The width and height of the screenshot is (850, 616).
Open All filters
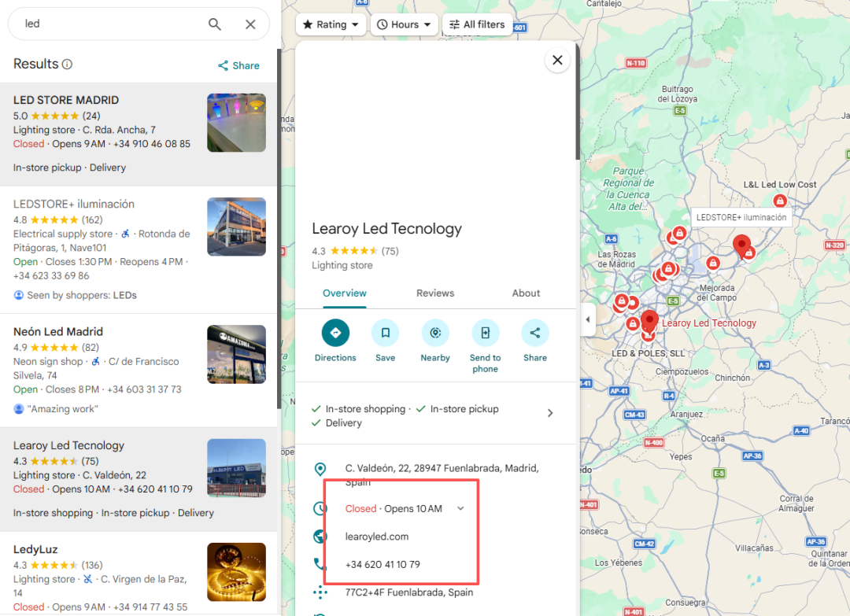(477, 24)
